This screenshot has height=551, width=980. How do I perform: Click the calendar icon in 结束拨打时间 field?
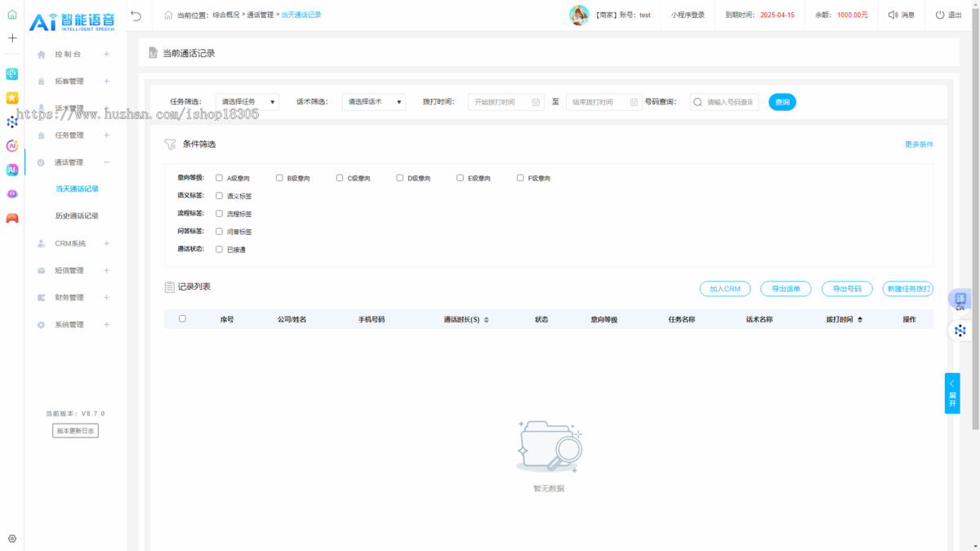click(x=634, y=102)
